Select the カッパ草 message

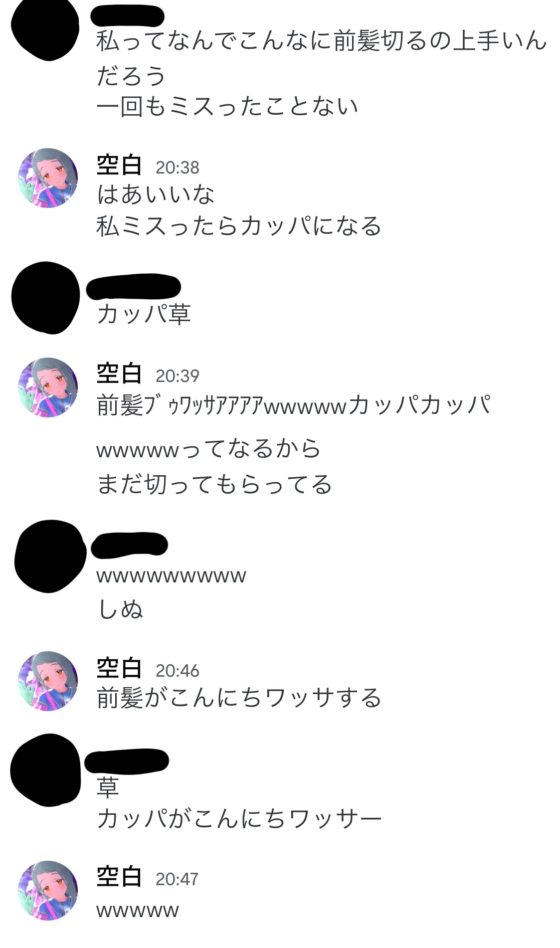144,314
